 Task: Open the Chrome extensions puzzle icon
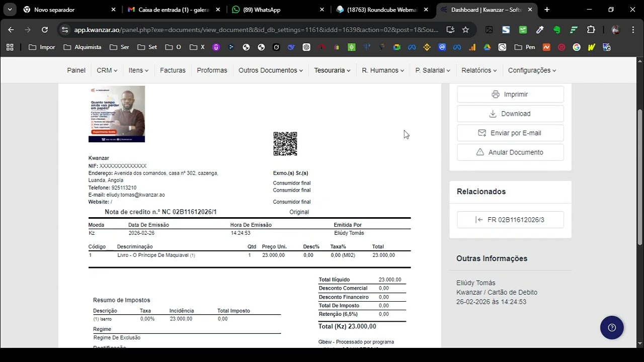pos(591,30)
